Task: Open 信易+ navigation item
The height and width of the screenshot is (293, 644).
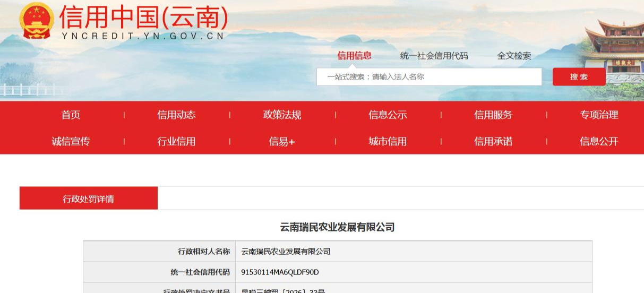Action: click(282, 141)
